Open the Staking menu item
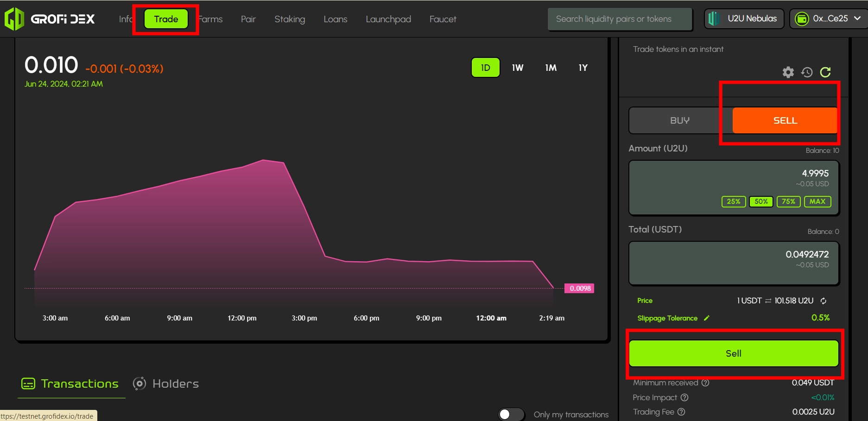This screenshot has height=421, width=868. 290,19
